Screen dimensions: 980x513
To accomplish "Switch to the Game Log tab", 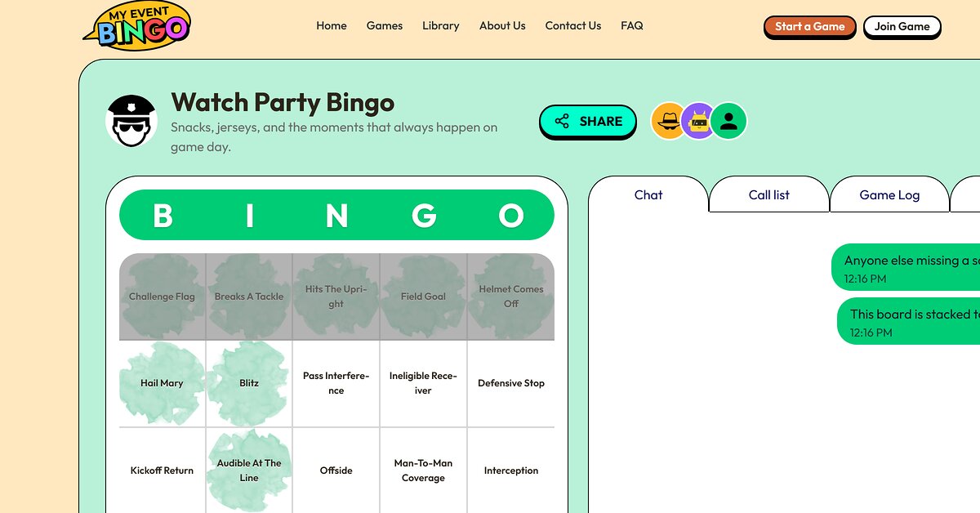I will (889, 194).
